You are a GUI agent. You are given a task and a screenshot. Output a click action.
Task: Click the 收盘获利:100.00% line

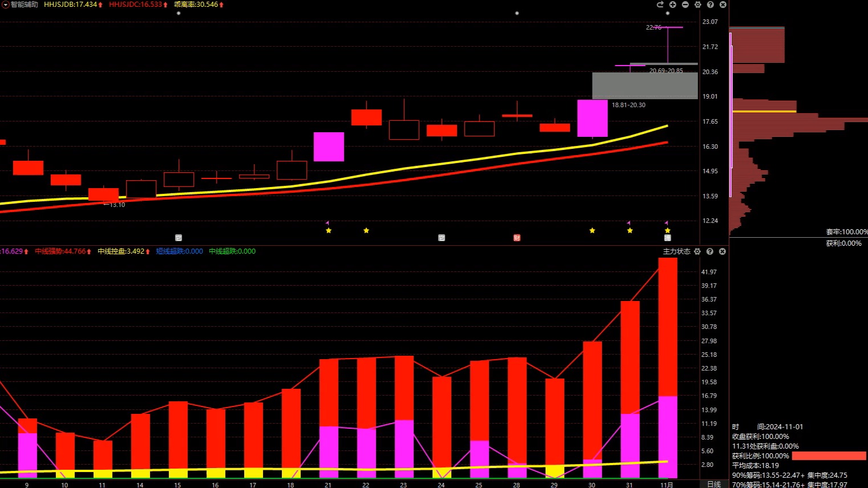[x=760, y=437]
